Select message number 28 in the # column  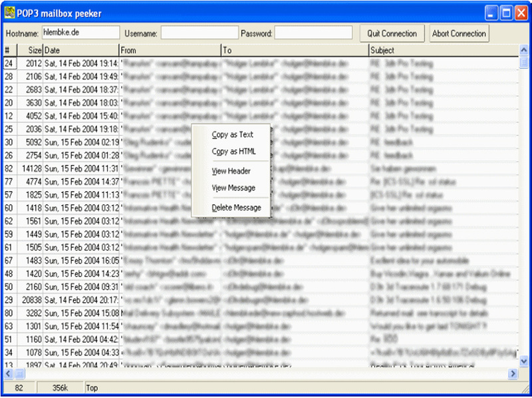pyautogui.click(x=9, y=77)
